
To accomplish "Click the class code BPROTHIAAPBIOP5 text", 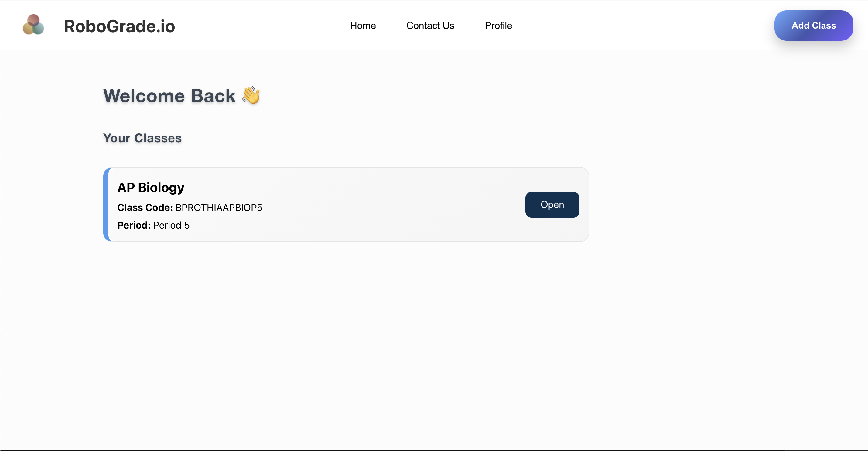I will coord(219,208).
